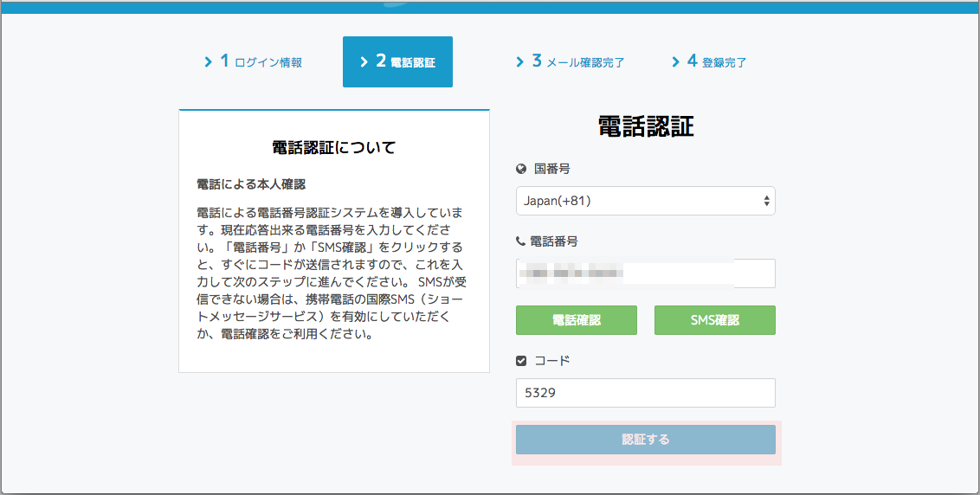This screenshot has width=980, height=495.
Task: Go to step 1 ログイン情報
Action: click(x=253, y=61)
